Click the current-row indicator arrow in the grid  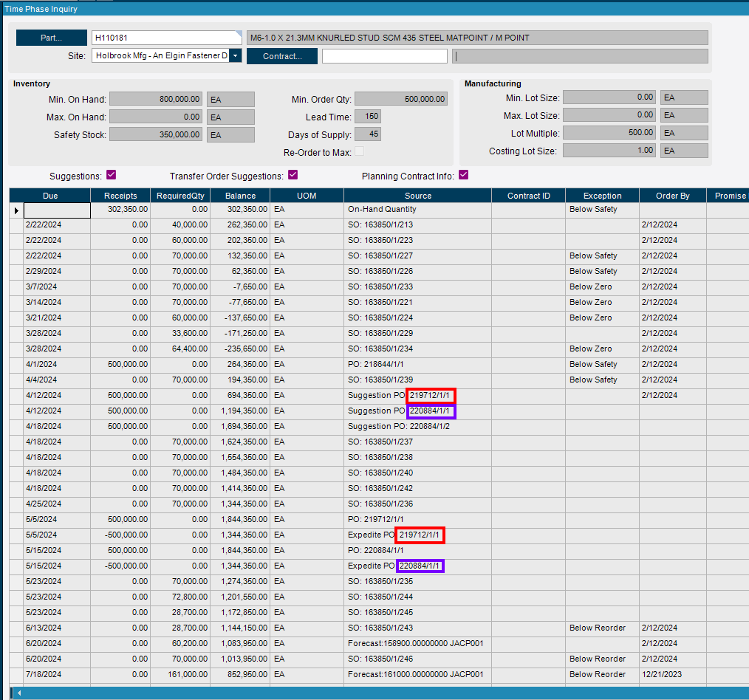coord(17,210)
